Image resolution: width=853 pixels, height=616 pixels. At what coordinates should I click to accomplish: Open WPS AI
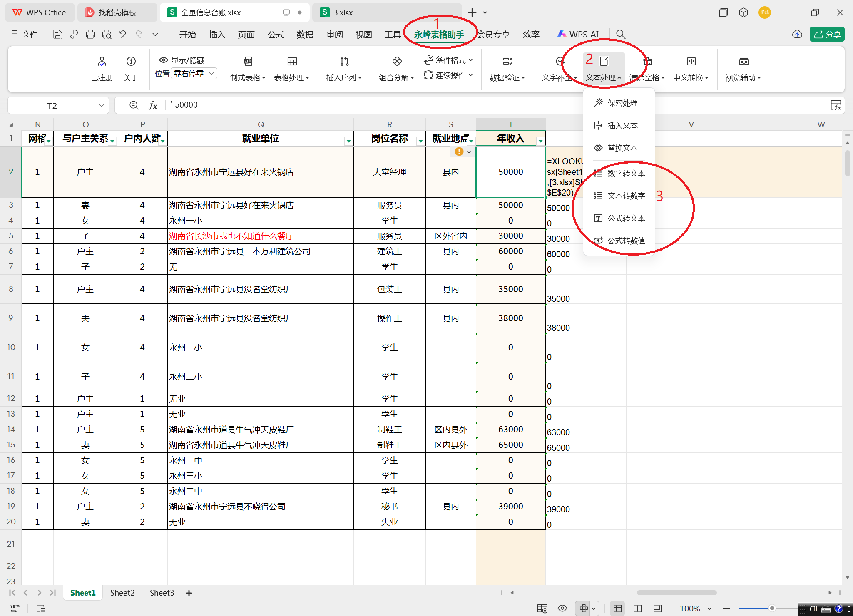[578, 34]
